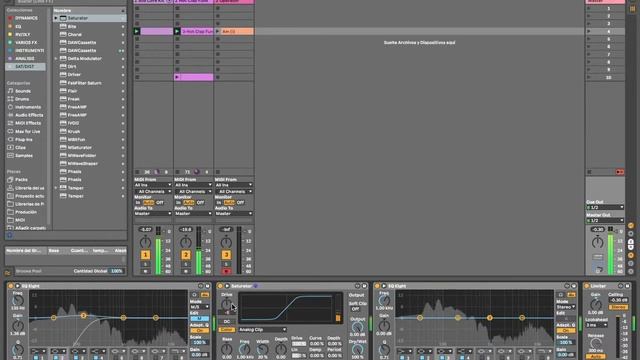This screenshot has height=360, width=640.
Task: Launch the clip on track 1
Action: click(137, 31)
